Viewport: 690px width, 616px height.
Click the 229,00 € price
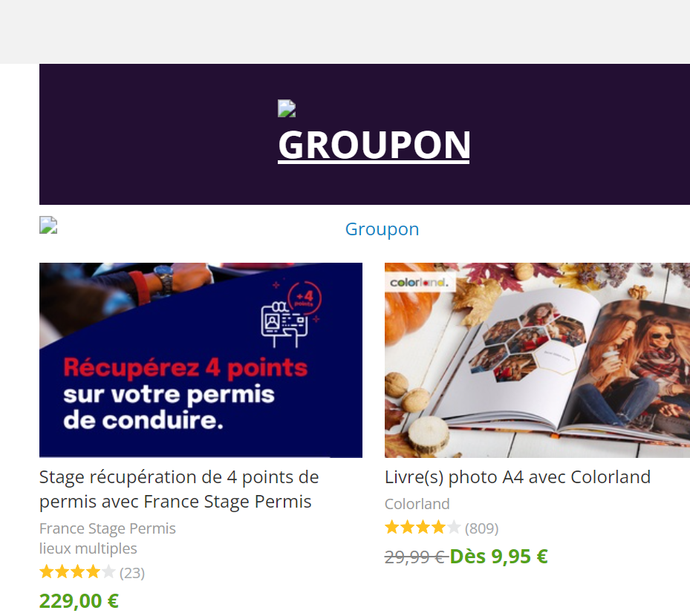click(79, 600)
